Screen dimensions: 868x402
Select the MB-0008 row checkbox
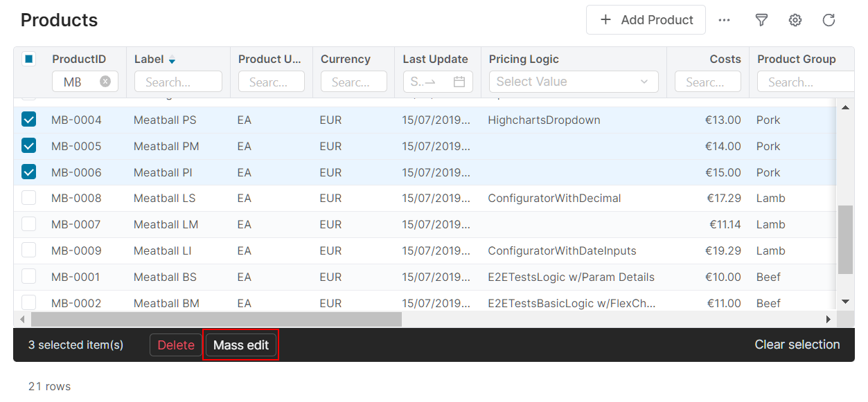[x=28, y=198]
